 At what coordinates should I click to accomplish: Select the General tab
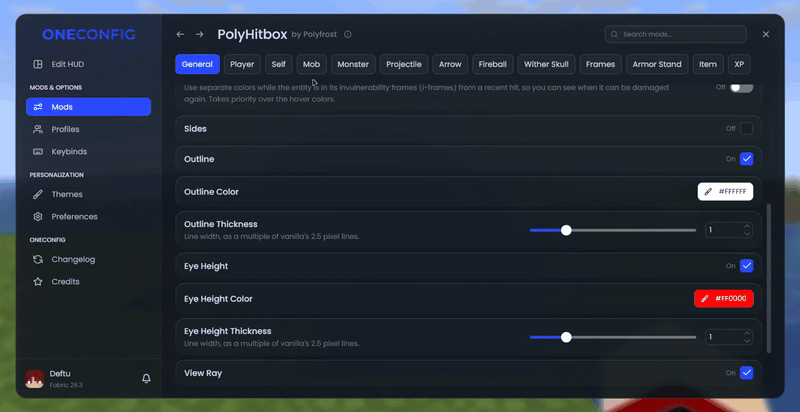(197, 64)
